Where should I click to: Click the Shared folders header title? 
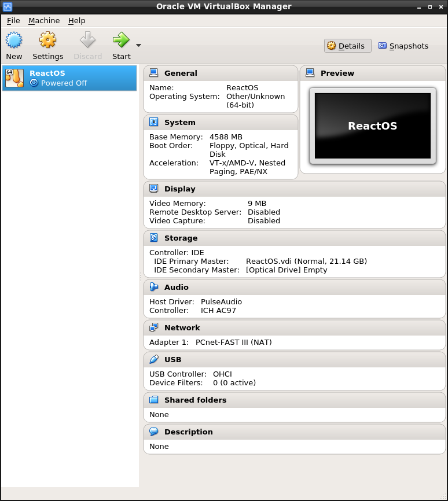point(195,400)
